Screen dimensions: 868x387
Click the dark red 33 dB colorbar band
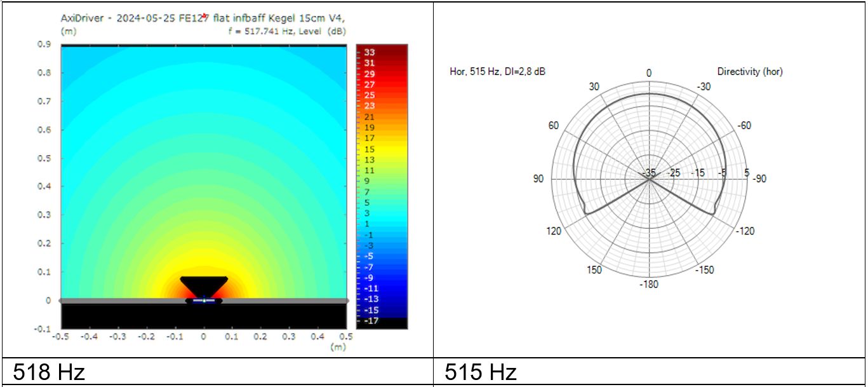pos(383,51)
